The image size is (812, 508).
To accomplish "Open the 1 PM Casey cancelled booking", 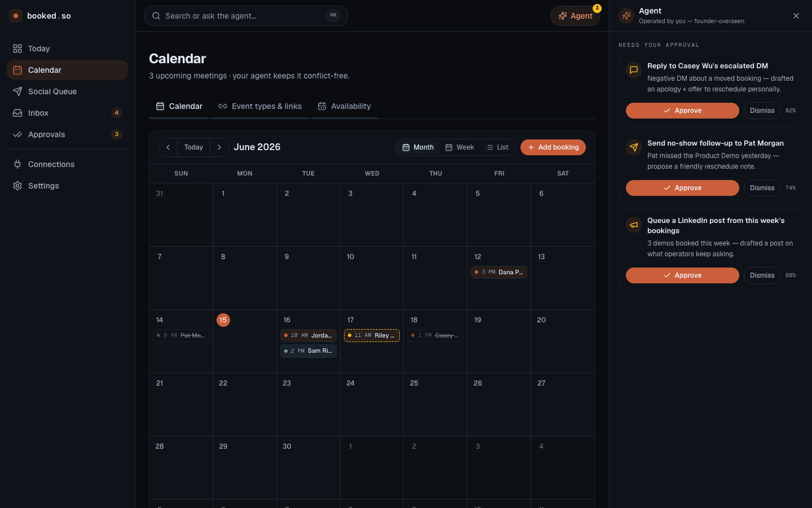I will 435,335.
